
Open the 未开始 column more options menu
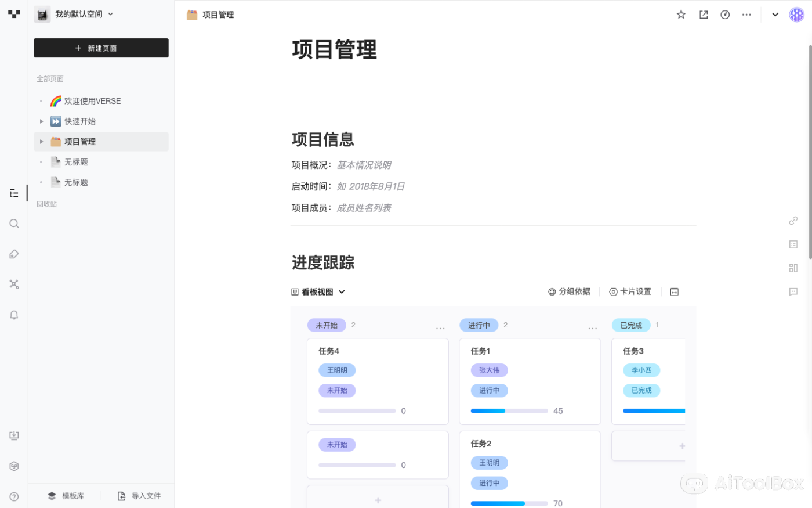(x=440, y=327)
